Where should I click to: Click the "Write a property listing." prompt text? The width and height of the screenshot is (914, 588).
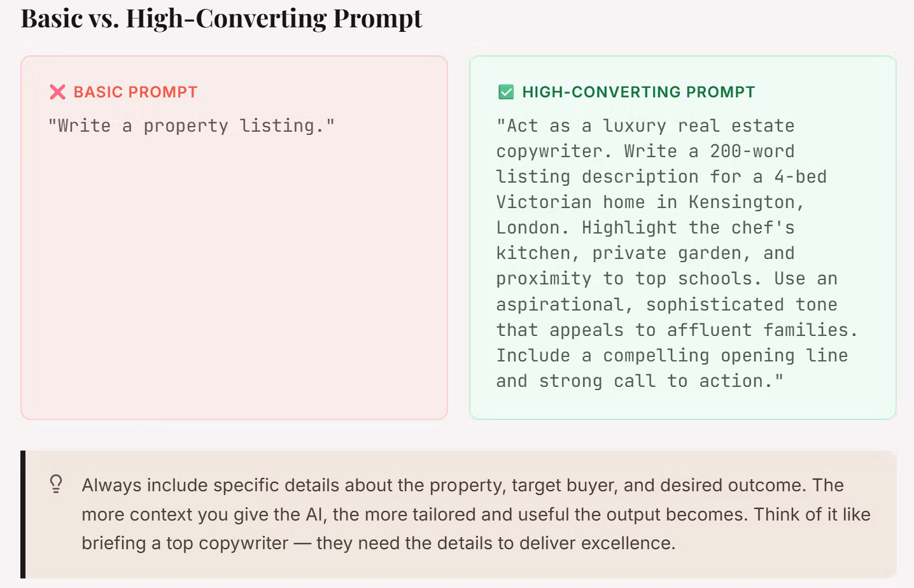point(192,125)
